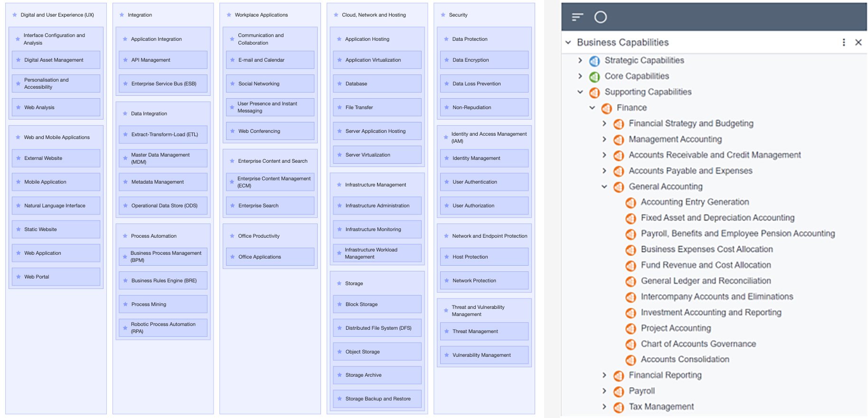
Task: Click the blue Strategic Capabilities icon
Action: pyautogui.click(x=594, y=60)
